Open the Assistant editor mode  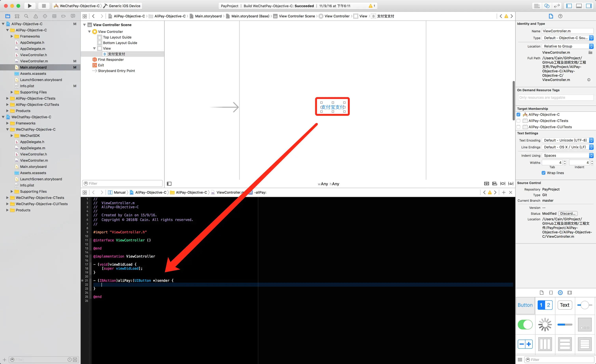tap(547, 6)
